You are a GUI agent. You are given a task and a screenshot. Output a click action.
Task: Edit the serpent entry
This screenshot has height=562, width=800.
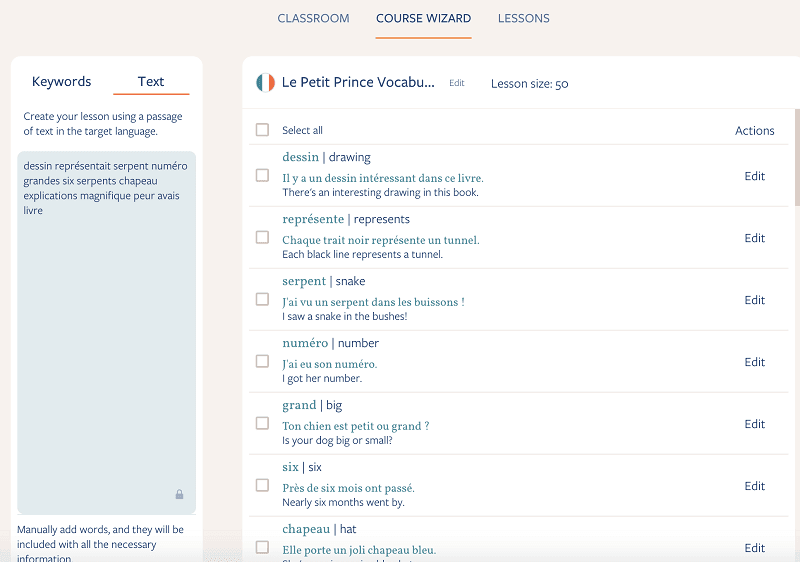coord(755,300)
